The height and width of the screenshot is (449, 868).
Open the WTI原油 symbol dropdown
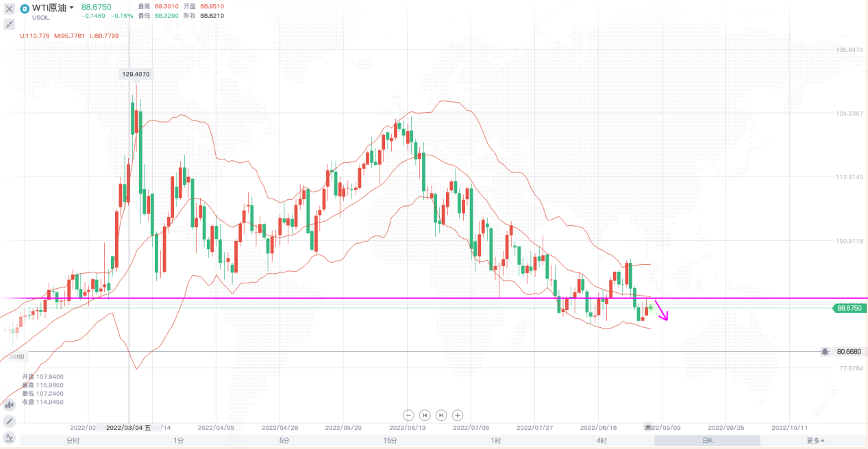(x=71, y=8)
